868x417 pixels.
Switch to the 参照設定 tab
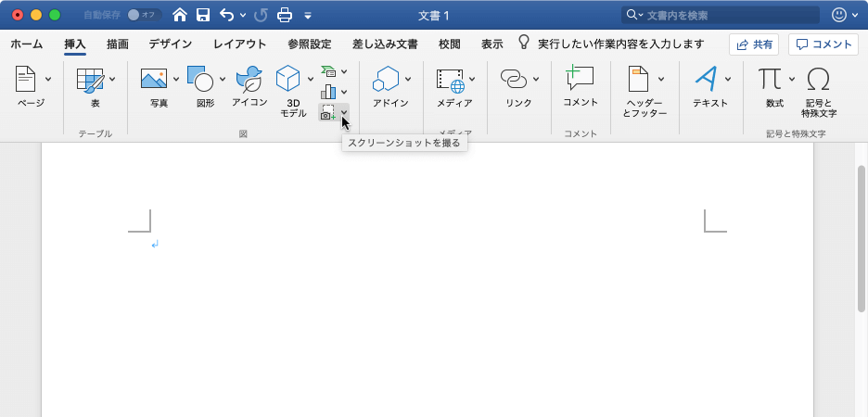[x=310, y=44]
